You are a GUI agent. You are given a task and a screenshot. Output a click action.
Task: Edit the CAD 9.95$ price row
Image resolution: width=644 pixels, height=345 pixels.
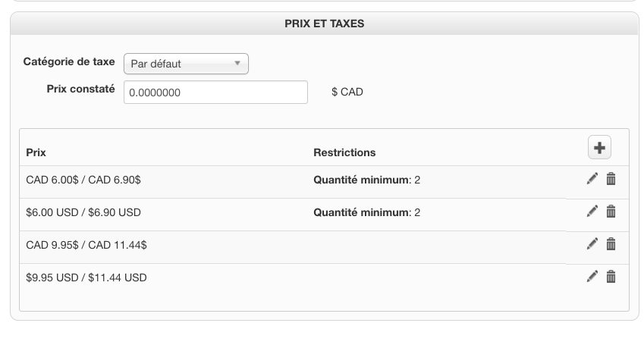[x=592, y=244]
